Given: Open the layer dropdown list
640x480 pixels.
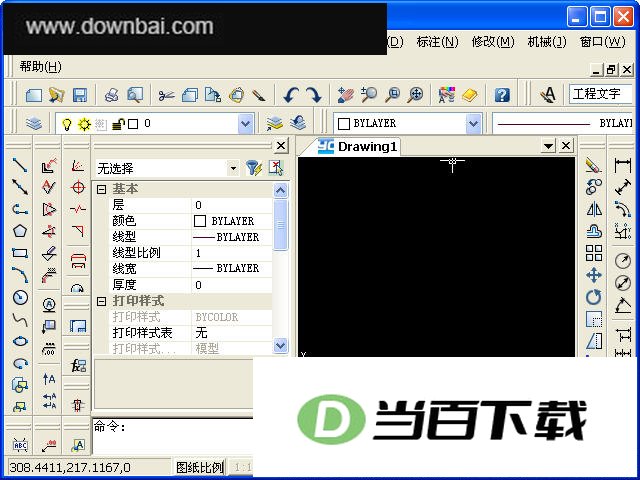Looking at the screenshot, I should click(x=245, y=123).
